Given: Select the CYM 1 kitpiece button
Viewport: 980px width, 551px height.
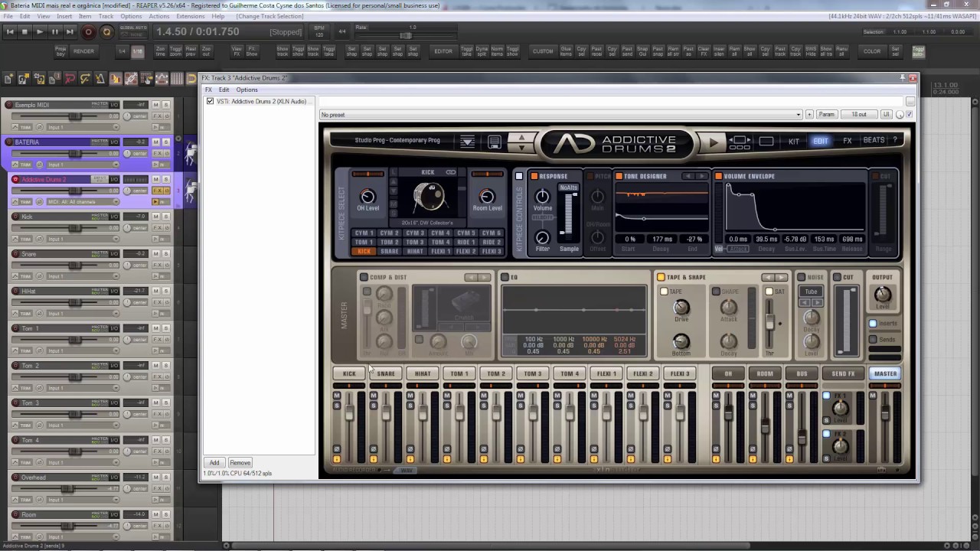Looking at the screenshot, I should pyautogui.click(x=364, y=233).
